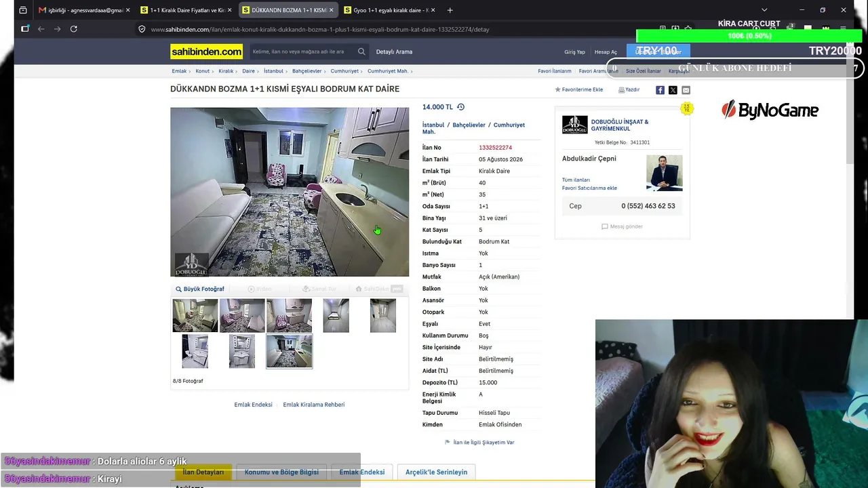Click Favori Satıcılarıma ekle link
The width and height of the screenshot is (868, 488).
click(x=589, y=188)
